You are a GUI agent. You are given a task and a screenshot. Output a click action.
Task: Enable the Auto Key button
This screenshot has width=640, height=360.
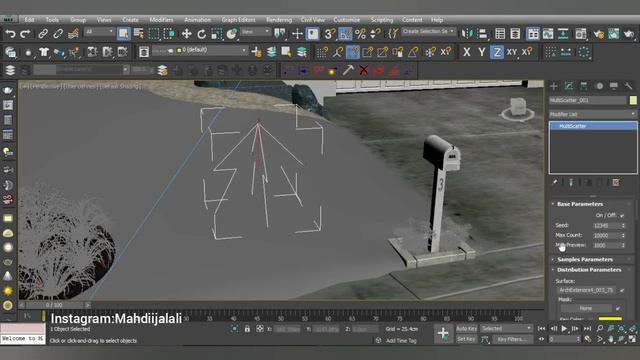point(466,329)
